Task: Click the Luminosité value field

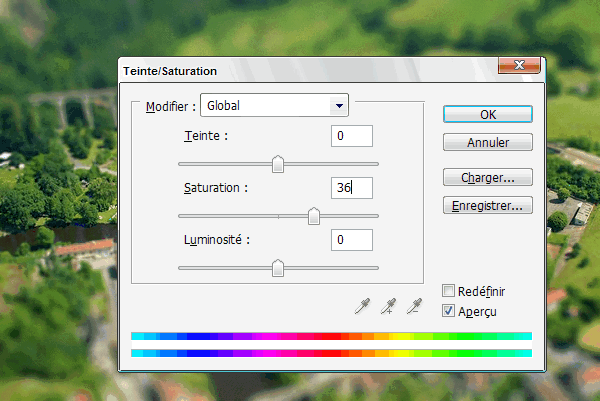Action: tap(352, 240)
